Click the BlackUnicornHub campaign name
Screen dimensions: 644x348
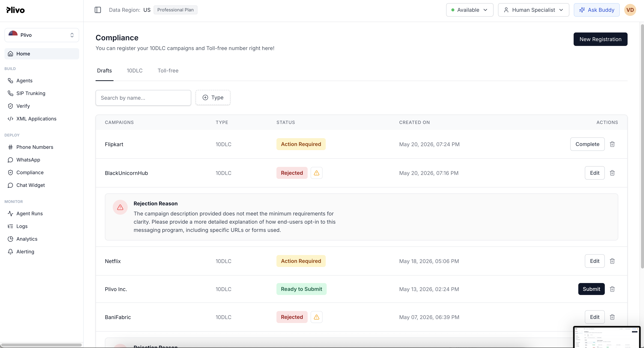click(127, 173)
